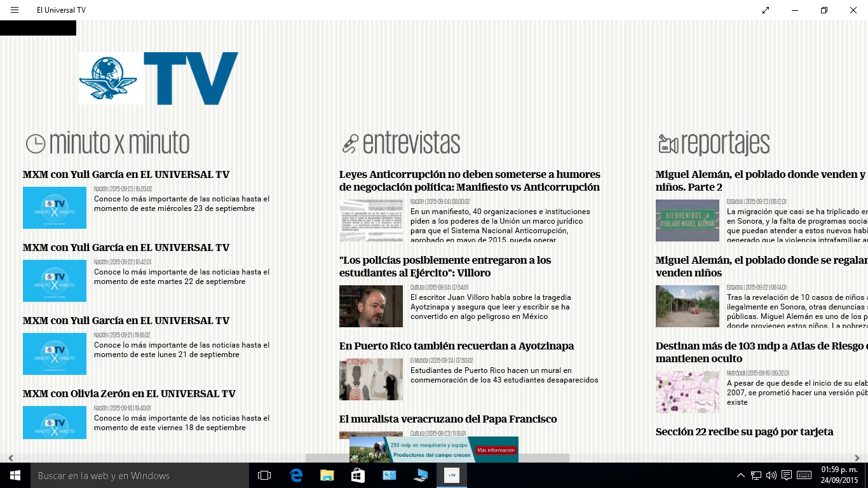This screenshot has height=488, width=868.
Task: Open Task View on the taskbar
Action: pos(264,475)
